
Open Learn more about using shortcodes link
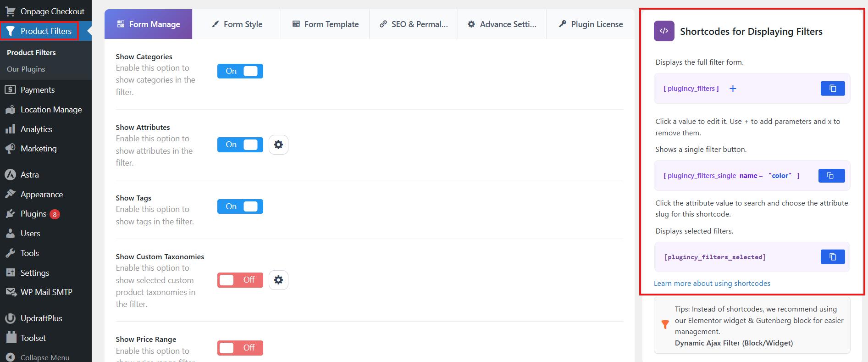pyautogui.click(x=712, y=284)
